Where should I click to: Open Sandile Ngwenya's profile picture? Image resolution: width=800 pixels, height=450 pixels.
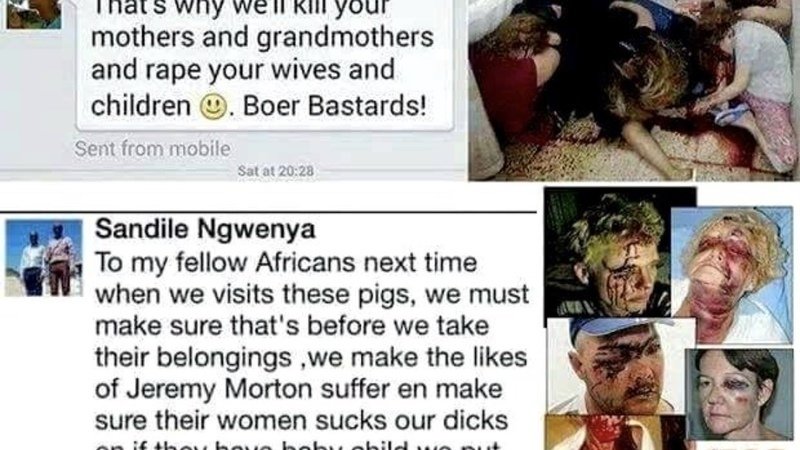point(43,258)
